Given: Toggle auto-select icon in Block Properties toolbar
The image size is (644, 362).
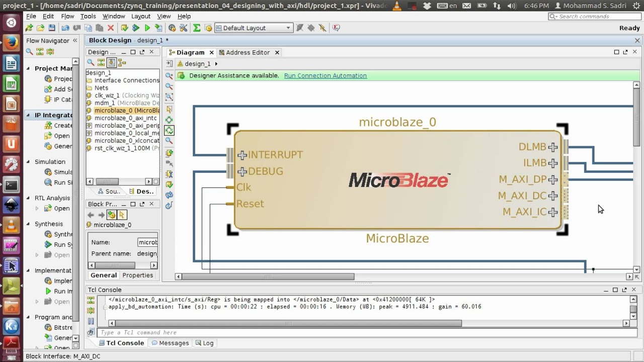Looking at the screenshot, I should (x=122, y=215).
